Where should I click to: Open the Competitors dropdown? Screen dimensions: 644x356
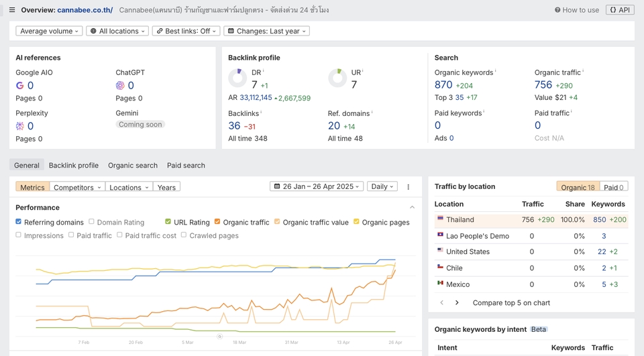pos(77,187)
